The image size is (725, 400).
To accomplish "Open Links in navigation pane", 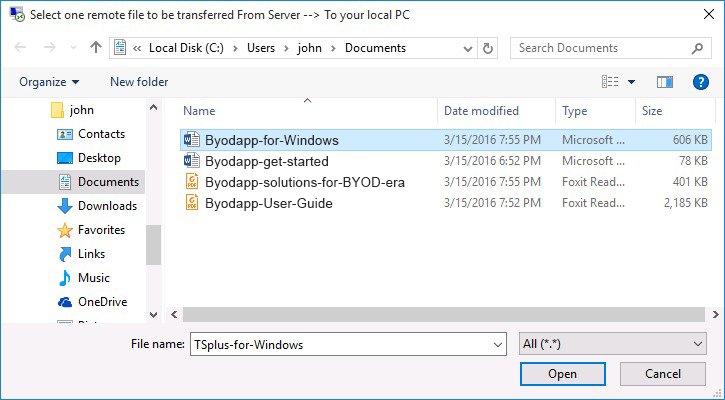I will pos(92,254).
